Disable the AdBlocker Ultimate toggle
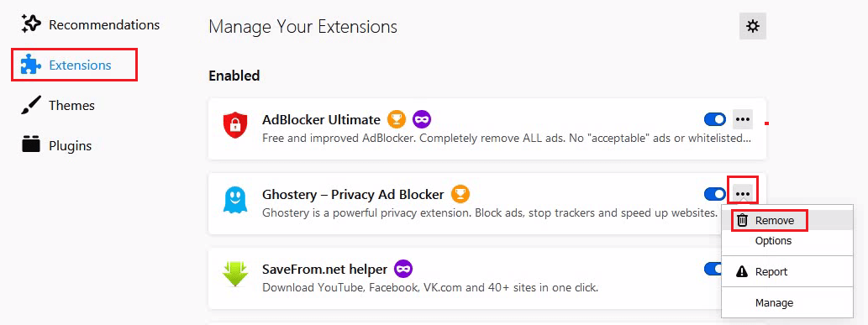868x325 pixels. pos(715,119)
